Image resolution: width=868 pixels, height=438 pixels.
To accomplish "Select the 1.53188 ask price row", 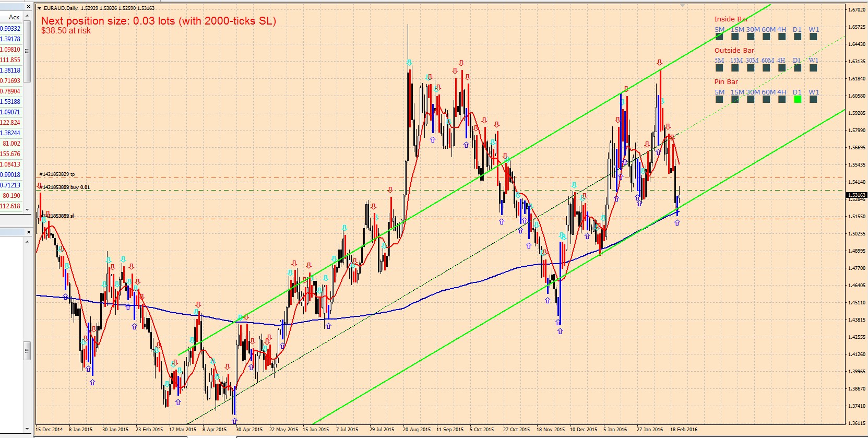I will [11, 102].
